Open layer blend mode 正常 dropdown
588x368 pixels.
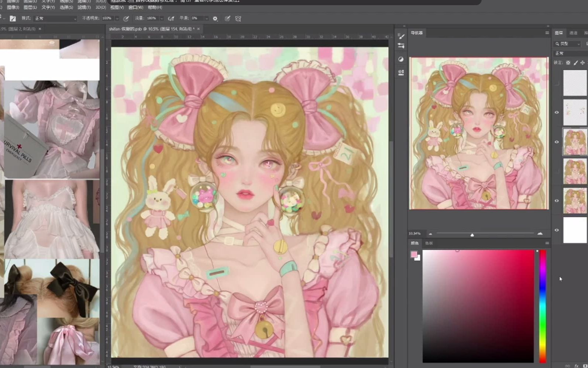[571, 54]
